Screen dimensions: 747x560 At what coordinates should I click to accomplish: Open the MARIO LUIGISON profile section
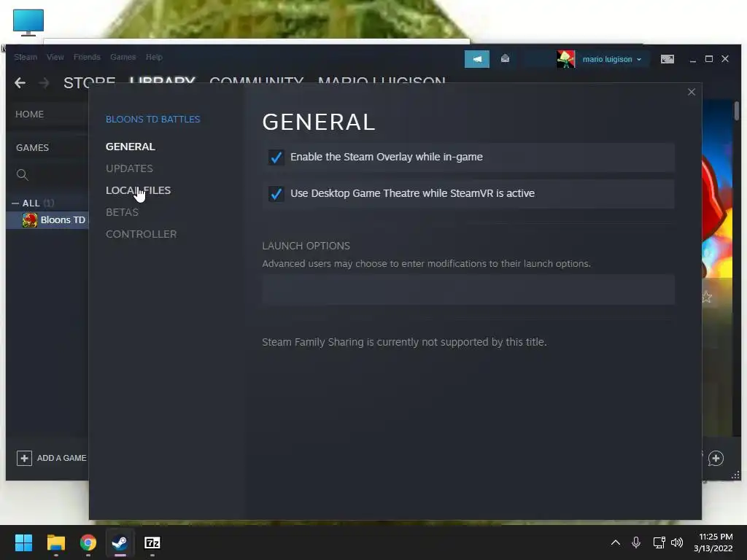(x=382, y=82)
